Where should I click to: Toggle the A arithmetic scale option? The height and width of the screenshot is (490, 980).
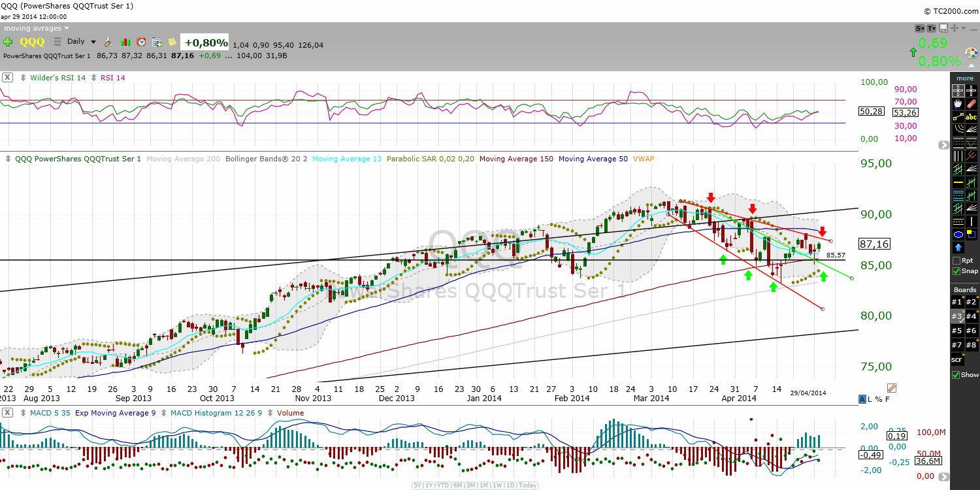click(x=863, y=399)
